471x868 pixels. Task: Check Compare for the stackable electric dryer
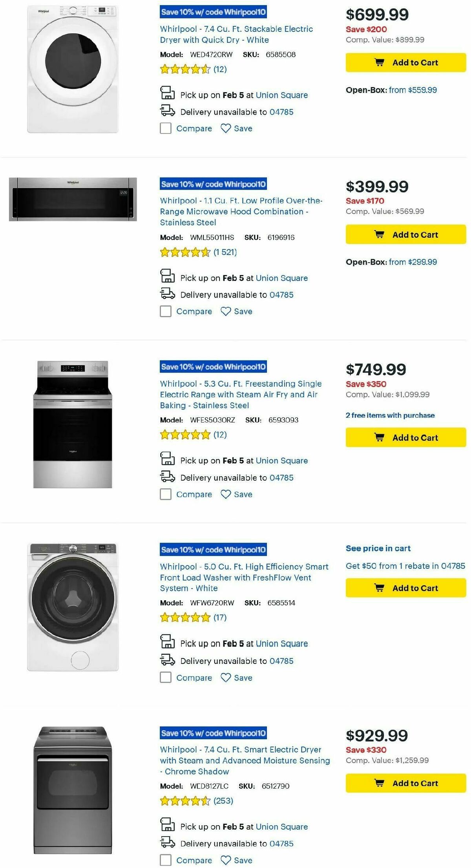(x=166, y=128)
